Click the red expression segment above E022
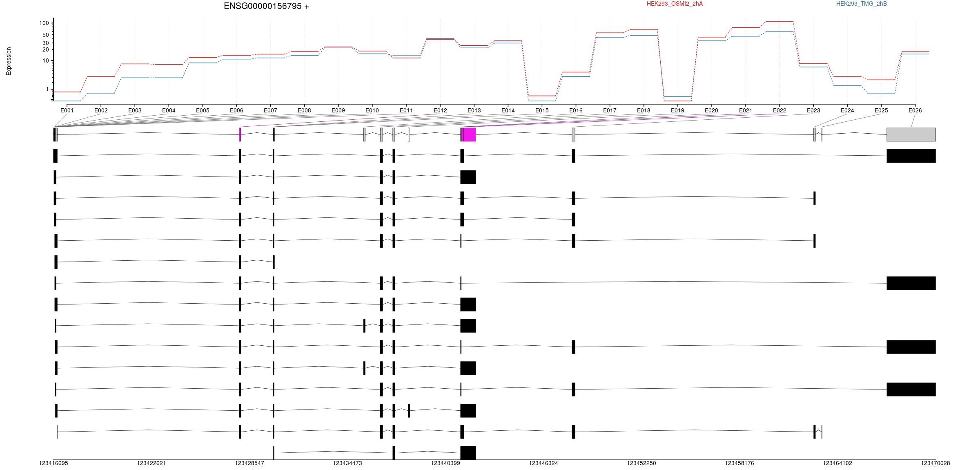Image resolution: width=980 pixels, height=470 pixels. [x=780, y=21]
